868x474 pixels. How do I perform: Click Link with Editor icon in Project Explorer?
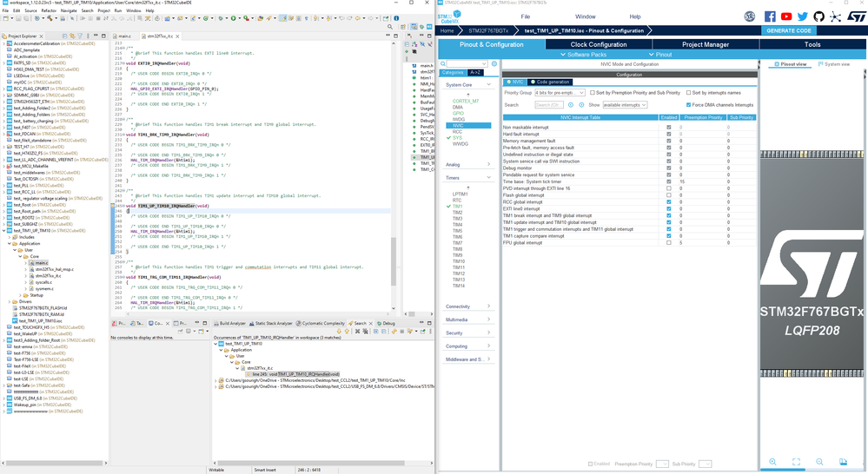tap(72, 36)
